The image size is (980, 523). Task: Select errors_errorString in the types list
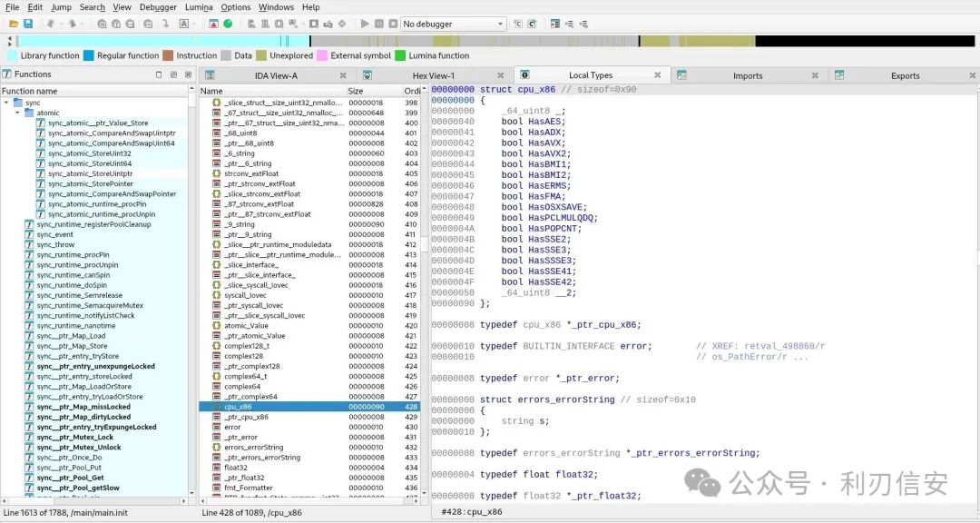[x=253, y=448]
